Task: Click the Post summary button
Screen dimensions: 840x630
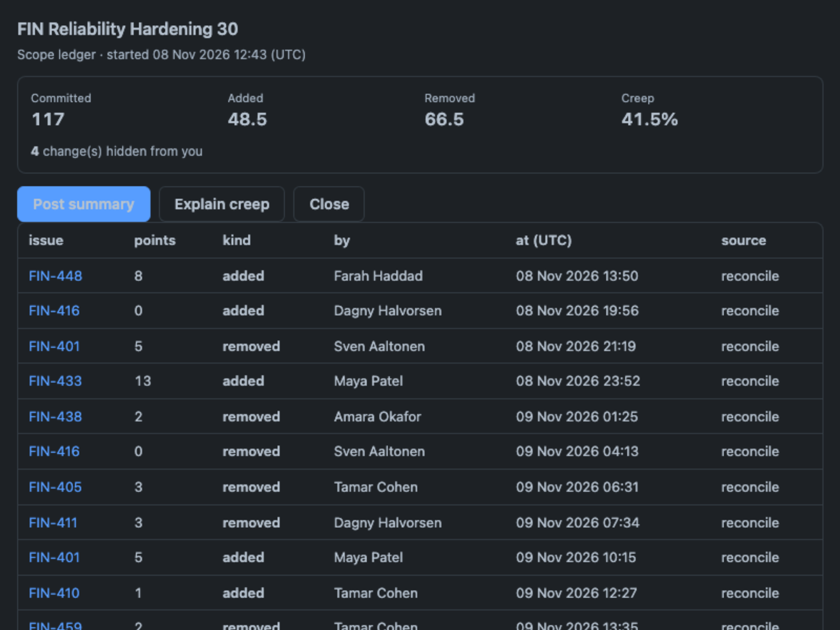Action: 84,204
